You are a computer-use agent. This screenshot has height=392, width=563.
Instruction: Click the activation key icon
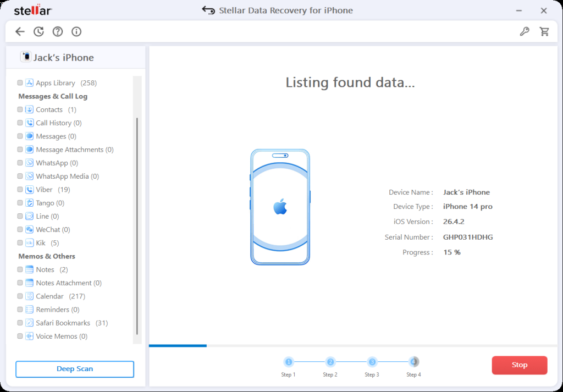tap(525, 31)
